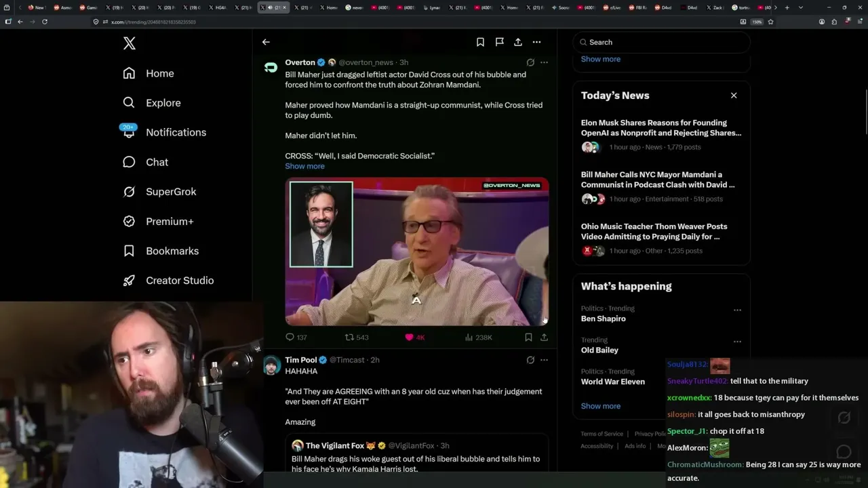Screen dimensions: 868x488
Task: Open Overton's profile avatar
Action: coord(271,67)
